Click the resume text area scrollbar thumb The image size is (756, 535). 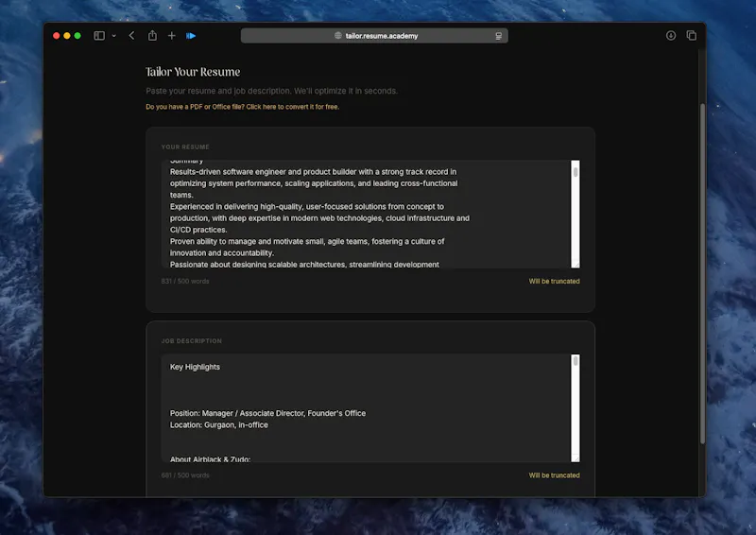click(576, 172)
